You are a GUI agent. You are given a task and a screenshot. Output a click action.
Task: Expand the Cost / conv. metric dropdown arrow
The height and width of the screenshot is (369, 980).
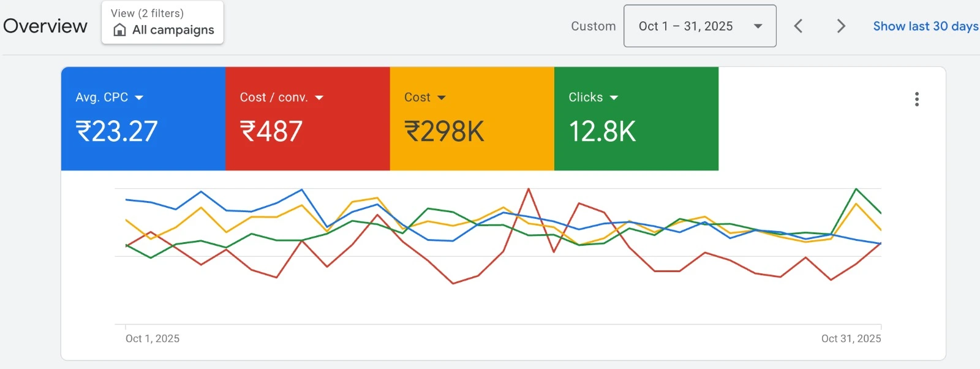tap(319, 98)
